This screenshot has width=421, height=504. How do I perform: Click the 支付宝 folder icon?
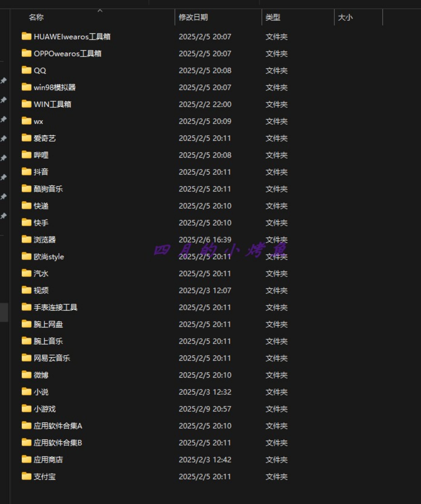tap(26, 476)
